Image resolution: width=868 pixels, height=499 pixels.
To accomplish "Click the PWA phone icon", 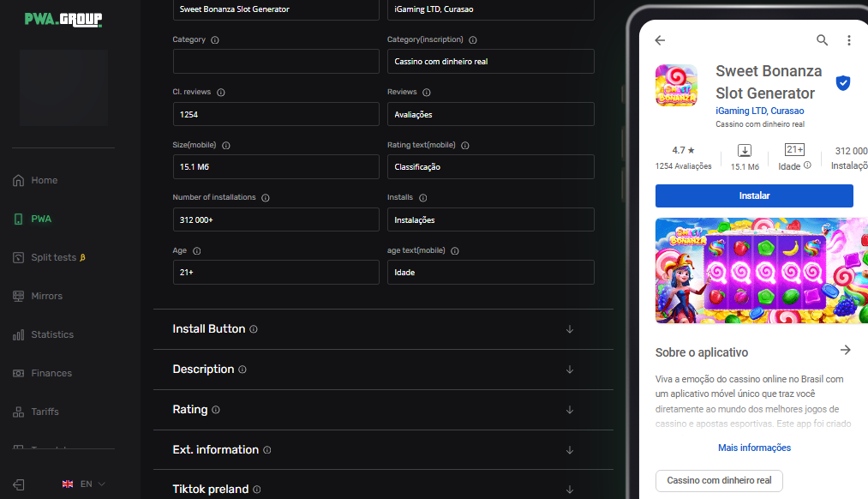I will click(18, 219).
